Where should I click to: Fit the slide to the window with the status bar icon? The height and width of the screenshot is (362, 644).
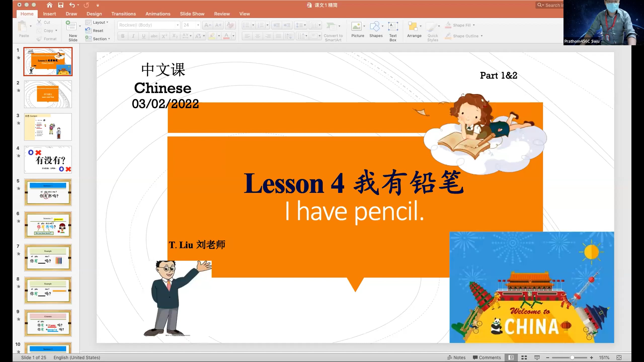(x=619, y=357)
